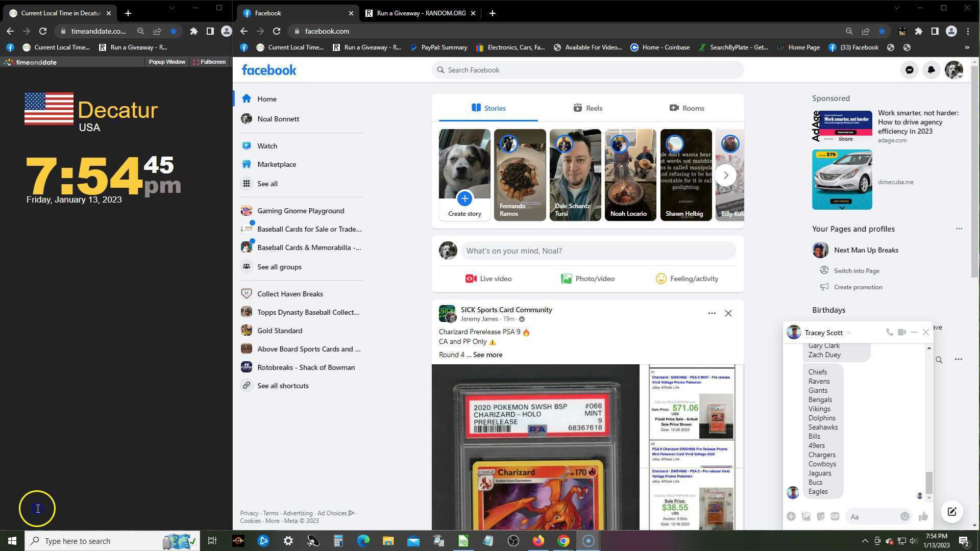Click Switch into Page link
Image resolution: width=980 pixels, height=551 pixels.
click(856, 271)
